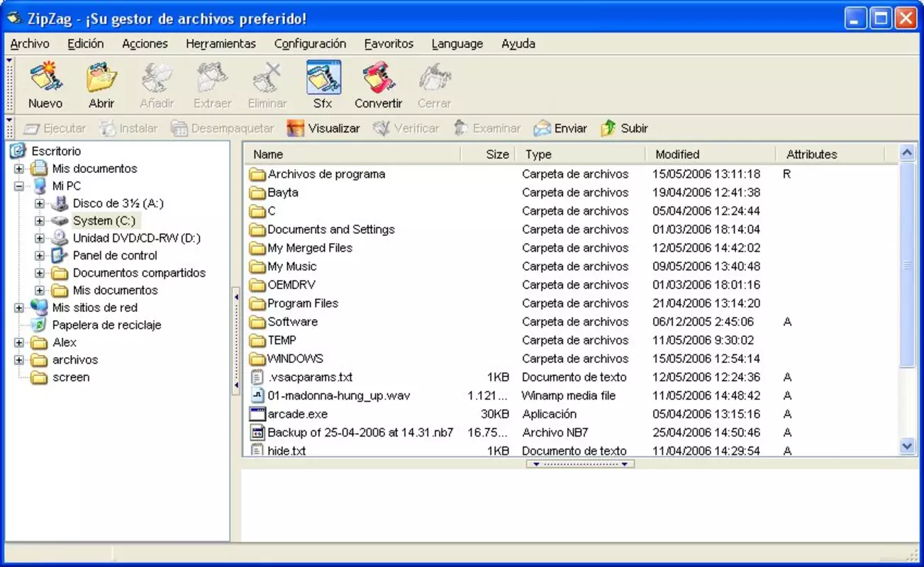Click the Visualizar toolbar item
The width and height of the screenshot is (924, 567).
(323, 128)
